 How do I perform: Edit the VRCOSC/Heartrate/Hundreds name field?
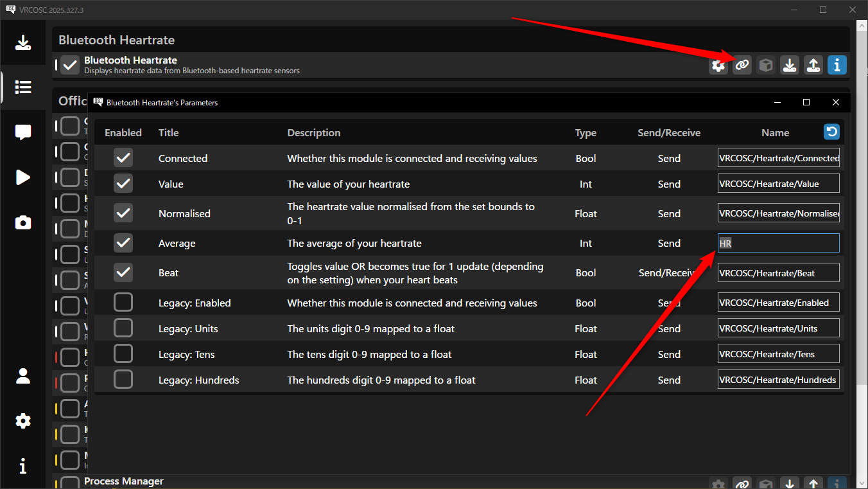[x=778, y=379]
